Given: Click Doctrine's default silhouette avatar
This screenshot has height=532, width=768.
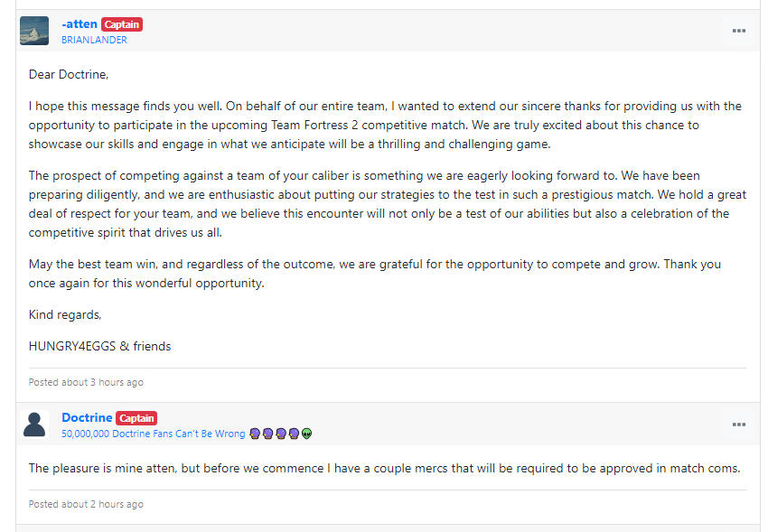Looking at the screenshot, I should click(x=34, y=425).
